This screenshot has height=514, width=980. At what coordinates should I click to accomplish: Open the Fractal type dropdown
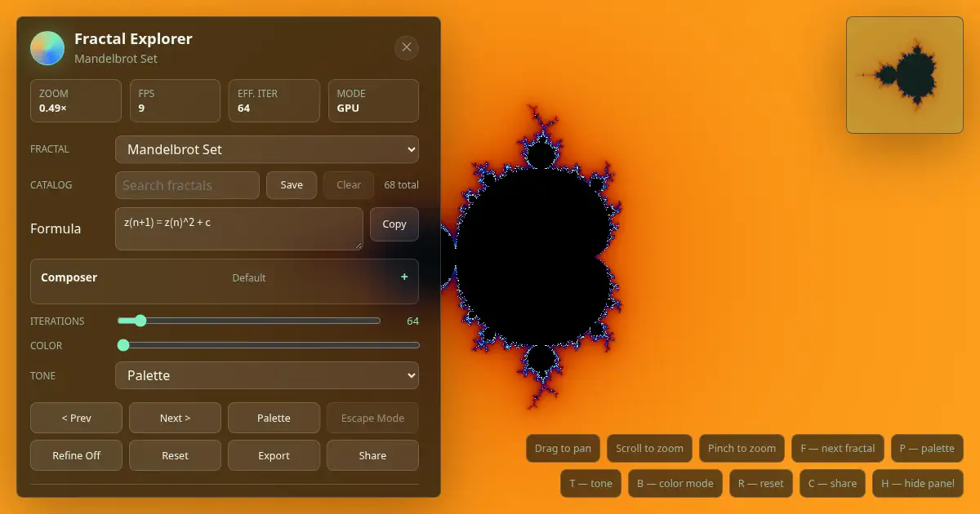(x=267, y=149)
